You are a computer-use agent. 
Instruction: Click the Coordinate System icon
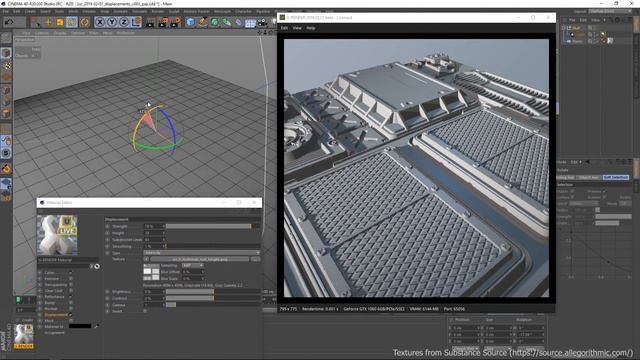click(136, 22)
